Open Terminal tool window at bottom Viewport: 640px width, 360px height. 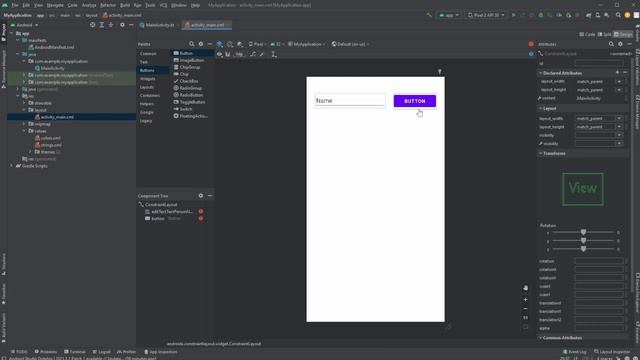[75, 351]
